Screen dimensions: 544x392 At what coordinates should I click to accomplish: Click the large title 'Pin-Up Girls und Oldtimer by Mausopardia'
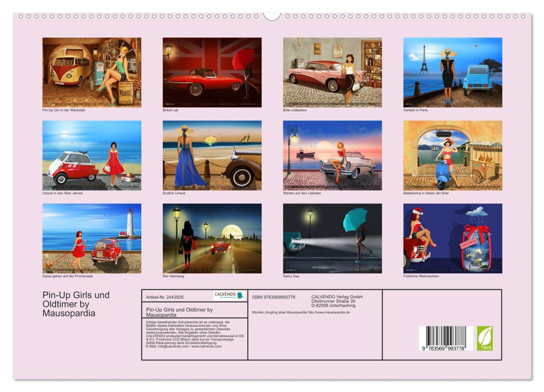click(76, 304)
